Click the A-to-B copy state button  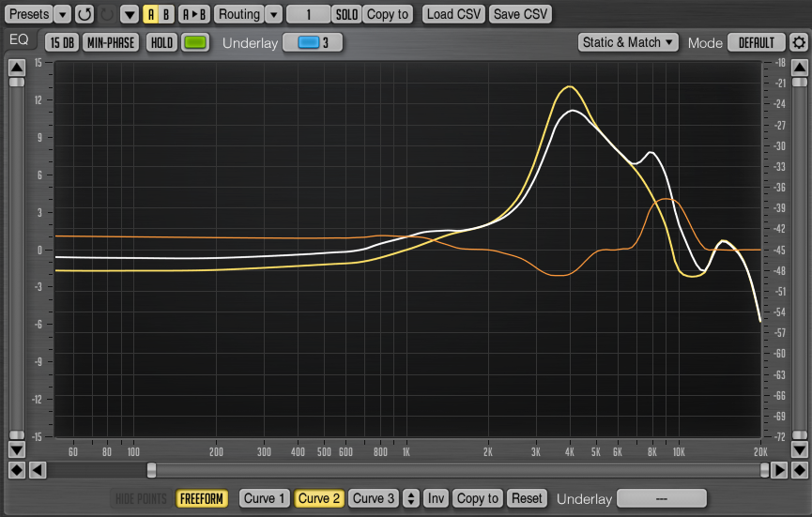(x=194, y=14)
